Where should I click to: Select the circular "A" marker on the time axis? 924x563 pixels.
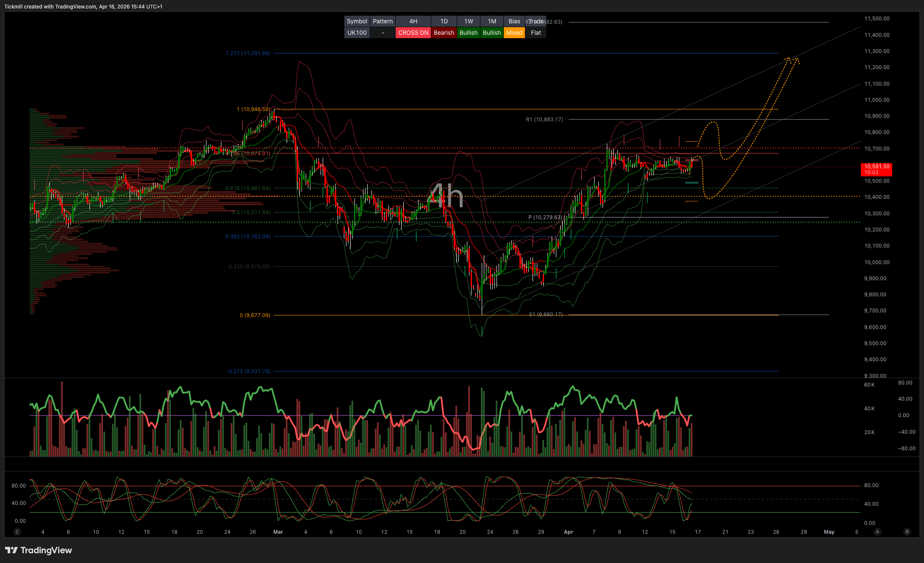click(x=877, y=532)
